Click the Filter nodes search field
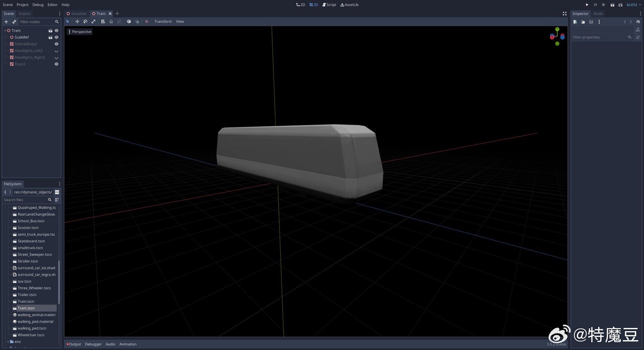The image size is (644, 350). [36, 22]
